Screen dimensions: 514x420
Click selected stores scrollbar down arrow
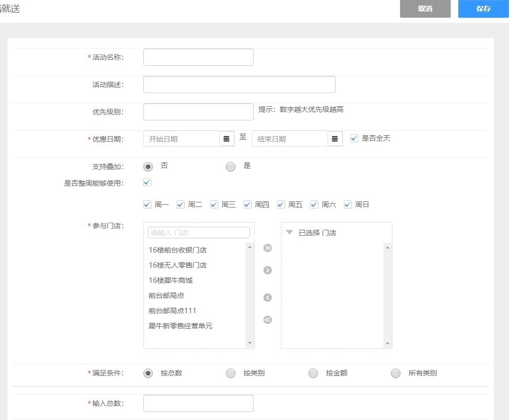click(x=387, y=344)
